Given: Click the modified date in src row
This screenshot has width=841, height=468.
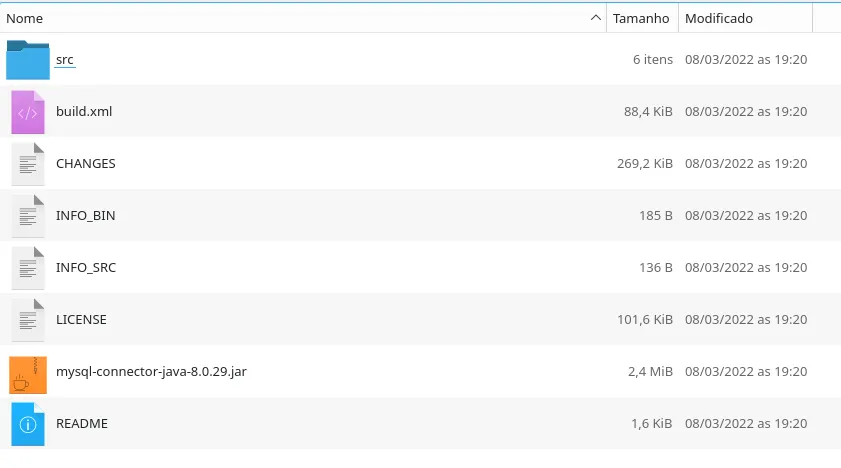Looking at the screenshot, I should pos(746,60).
